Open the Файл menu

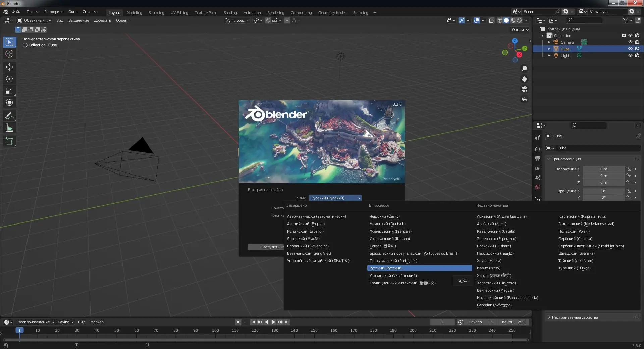16,12
